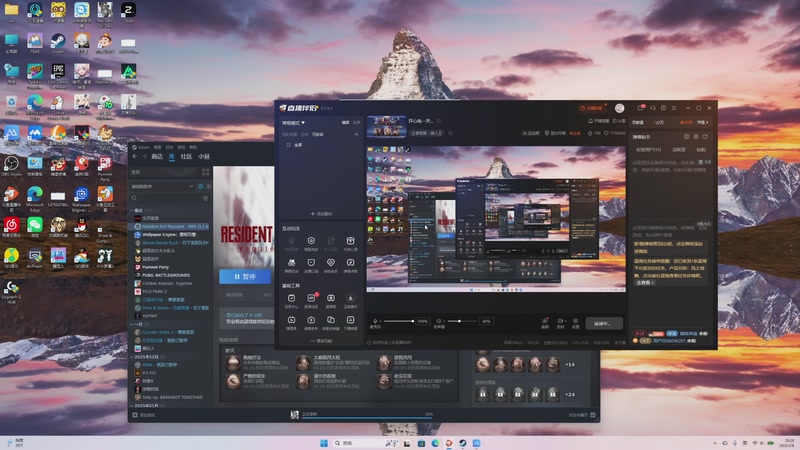Click the Windows Start button on taskbar
Viewport: 800px width, 450px height.
point(323,443)
